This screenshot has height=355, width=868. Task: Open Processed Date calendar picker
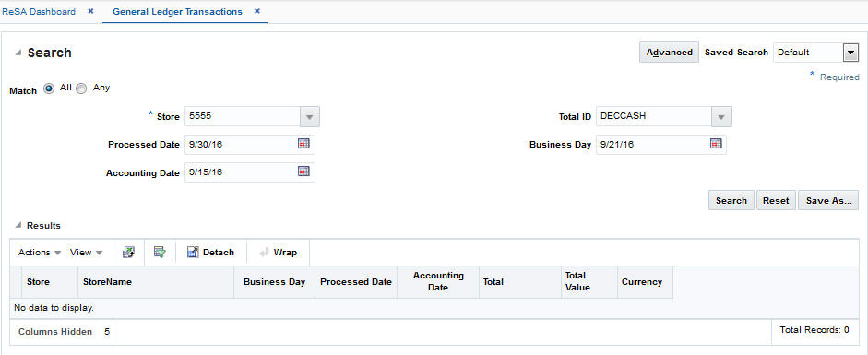(x=303, y=144)
